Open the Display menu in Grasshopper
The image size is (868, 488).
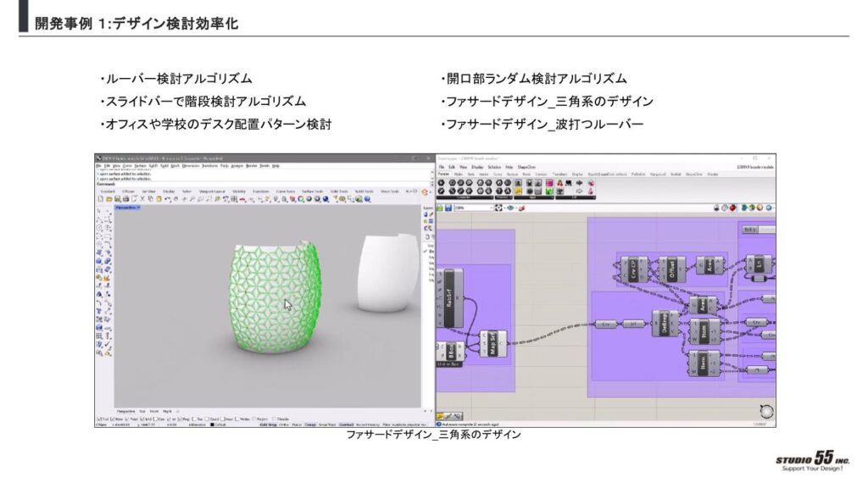click(477, 167)
